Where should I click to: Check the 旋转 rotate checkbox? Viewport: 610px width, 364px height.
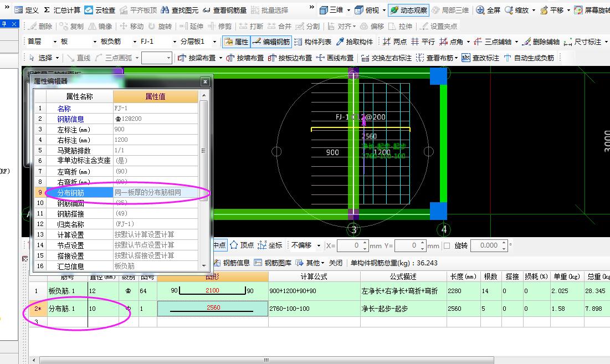447,246
